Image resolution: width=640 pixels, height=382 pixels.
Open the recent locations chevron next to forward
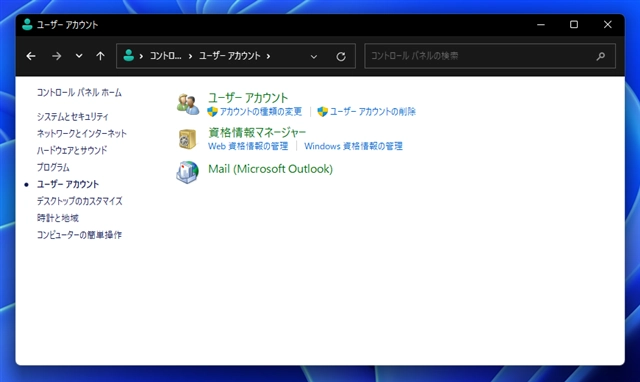pos(79,56)
